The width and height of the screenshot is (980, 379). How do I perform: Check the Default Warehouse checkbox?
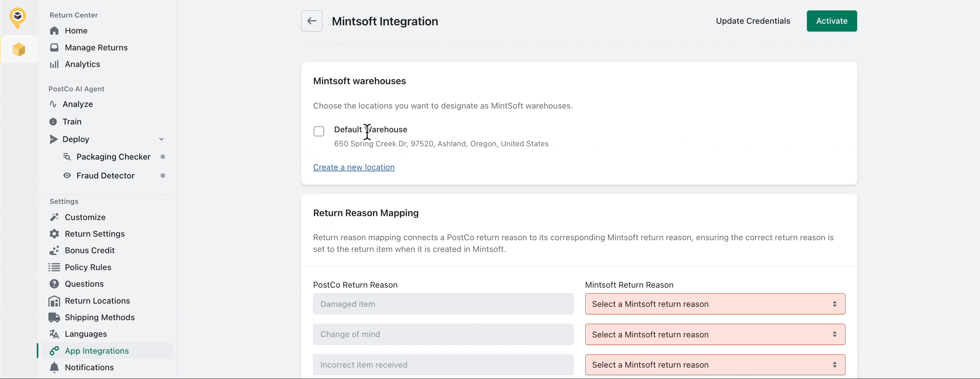pyautogui.click(x=319, y=131)
